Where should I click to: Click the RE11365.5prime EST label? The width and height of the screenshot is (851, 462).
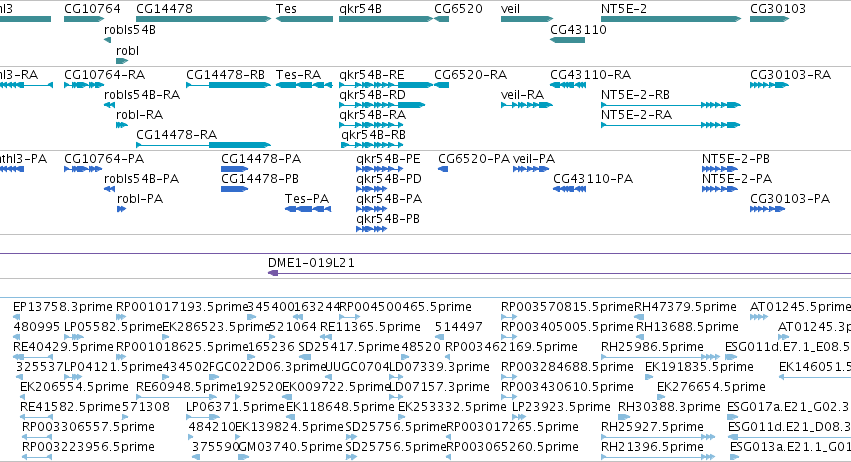tap(370, 327)
